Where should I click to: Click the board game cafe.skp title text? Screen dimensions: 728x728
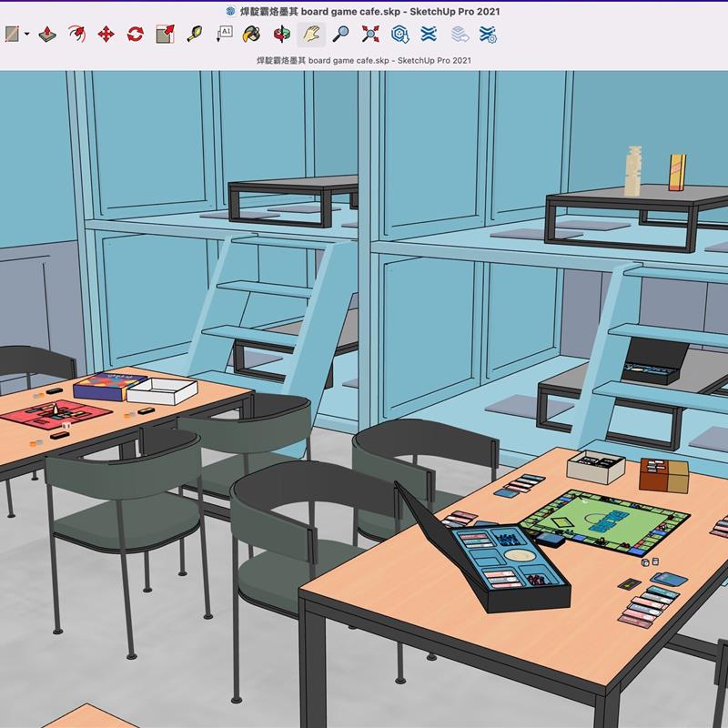click(x=364, y=8)
